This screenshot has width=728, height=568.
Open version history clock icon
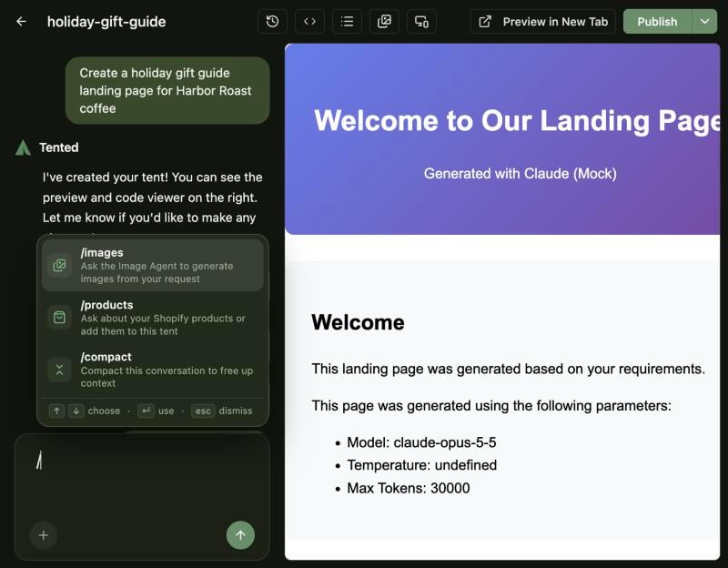click(272, 21)
